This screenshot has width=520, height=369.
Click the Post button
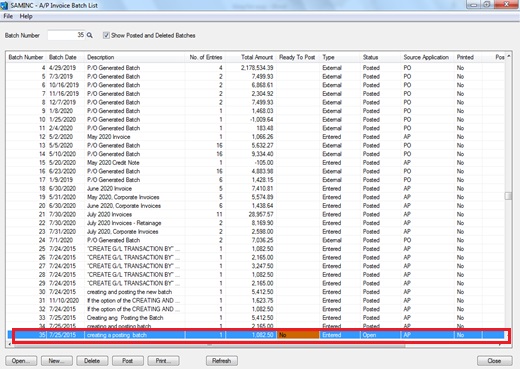coord(128,361)
